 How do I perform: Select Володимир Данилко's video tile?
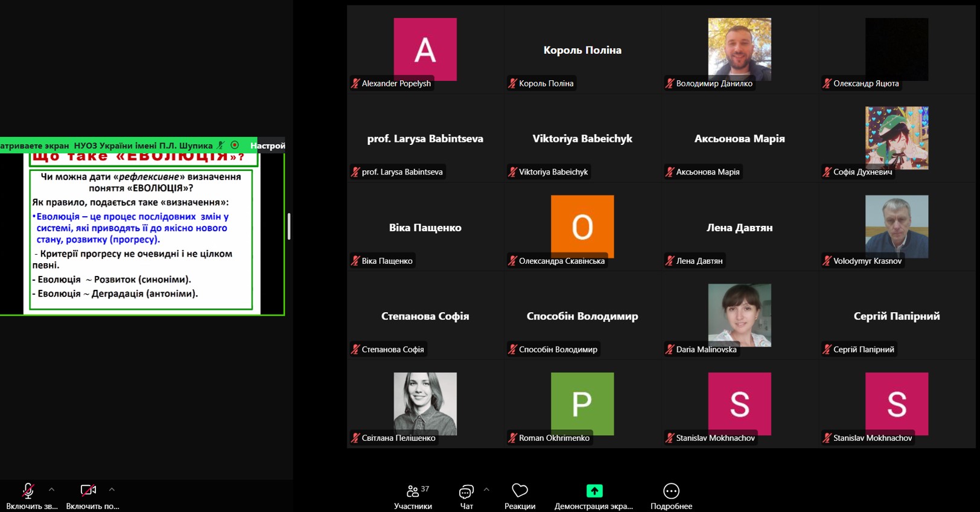(x=739, y=50)
